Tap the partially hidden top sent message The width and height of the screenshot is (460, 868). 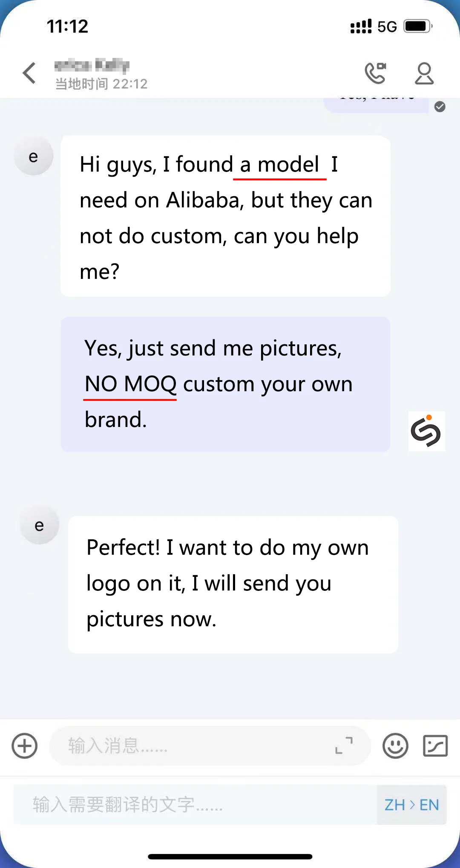(376, 105)
